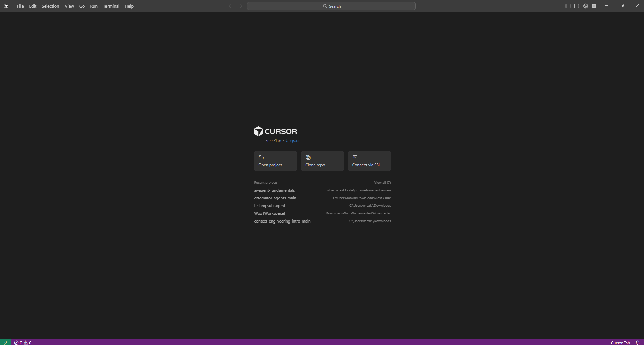Open the notifications bell
Viewport: 644px width, 345px height.
tap(638, 343)
